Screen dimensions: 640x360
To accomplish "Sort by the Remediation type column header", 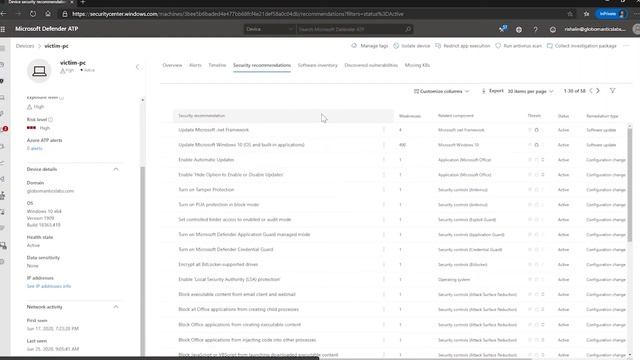I will click(602, 116).
